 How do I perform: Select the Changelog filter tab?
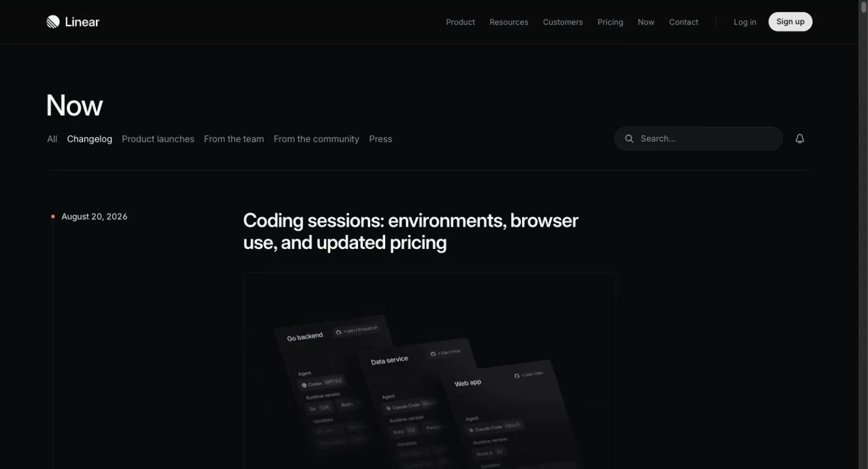(89, 139)
